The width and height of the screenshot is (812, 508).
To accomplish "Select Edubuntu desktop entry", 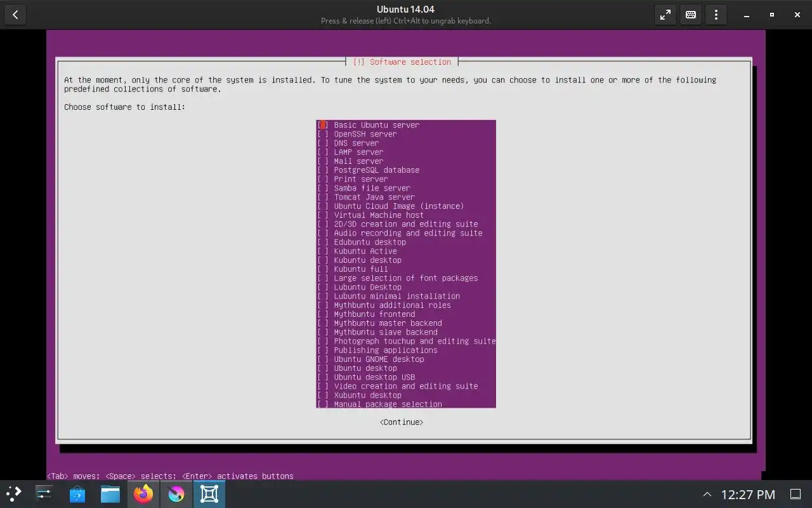I will tap(406, 242).
